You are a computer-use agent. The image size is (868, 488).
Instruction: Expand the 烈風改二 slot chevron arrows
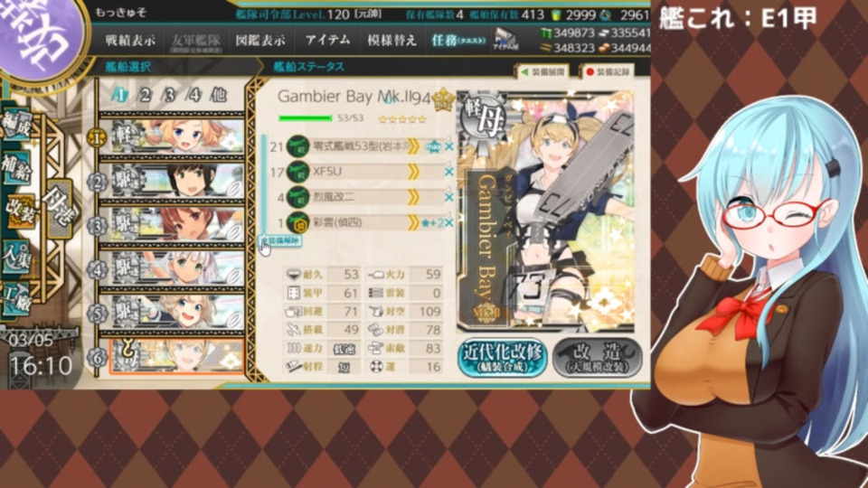click(x=413, y=197)
